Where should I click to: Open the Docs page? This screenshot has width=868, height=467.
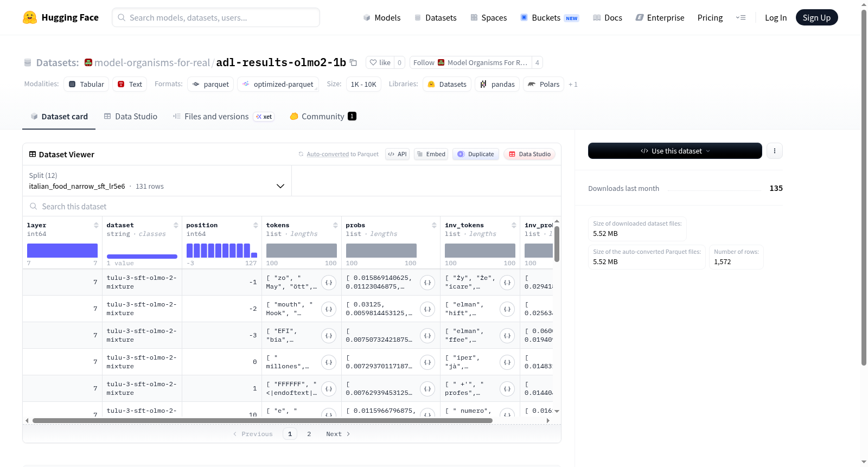607,17
